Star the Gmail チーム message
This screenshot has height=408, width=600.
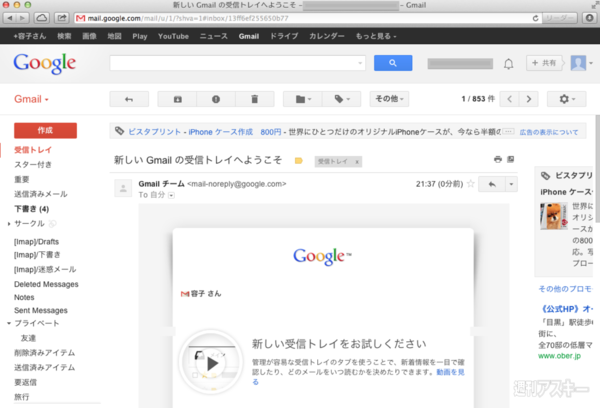coord(471,184)
